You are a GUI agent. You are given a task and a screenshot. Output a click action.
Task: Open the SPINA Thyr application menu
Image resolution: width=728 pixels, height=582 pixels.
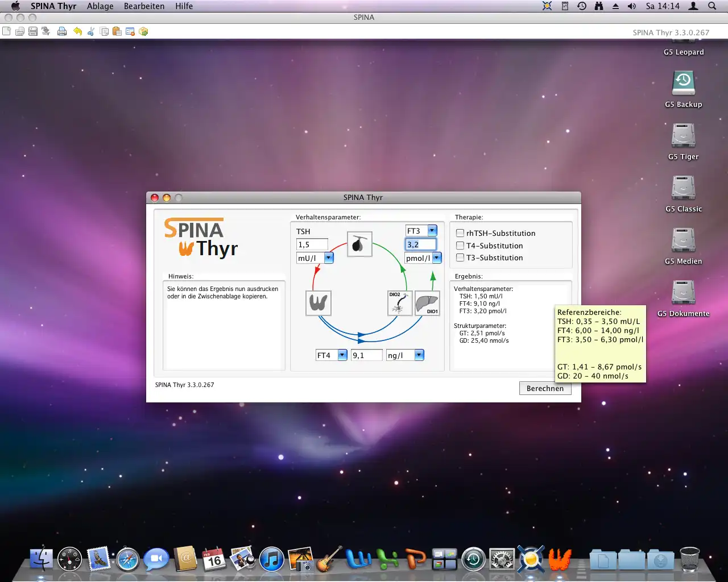[53, 6]
